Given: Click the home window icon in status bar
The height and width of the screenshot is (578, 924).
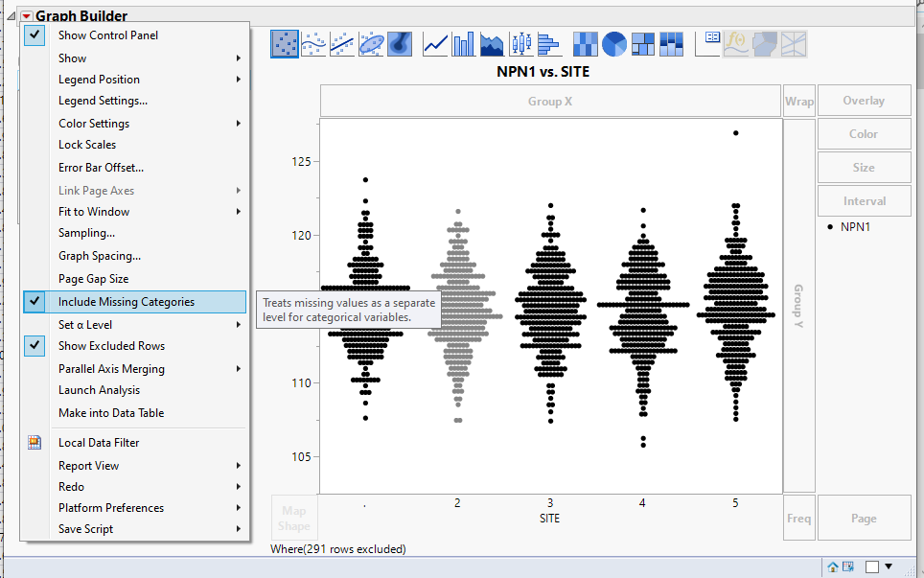Looking at the screenshot, I should (833, 566).
